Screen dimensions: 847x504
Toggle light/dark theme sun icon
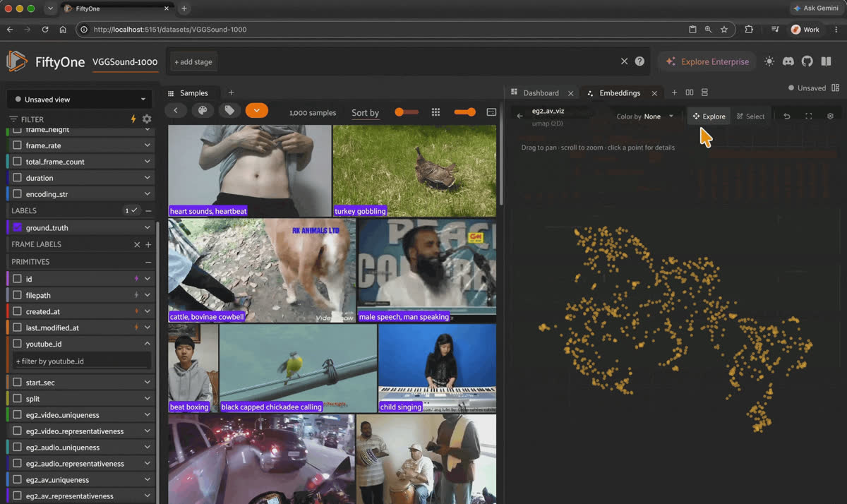[x=769, y=61]
